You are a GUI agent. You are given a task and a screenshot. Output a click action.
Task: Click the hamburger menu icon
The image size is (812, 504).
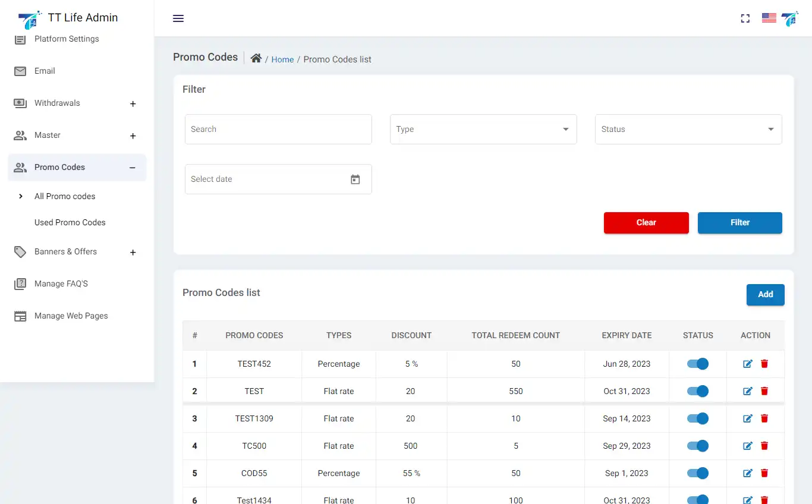tap(178, 18)
